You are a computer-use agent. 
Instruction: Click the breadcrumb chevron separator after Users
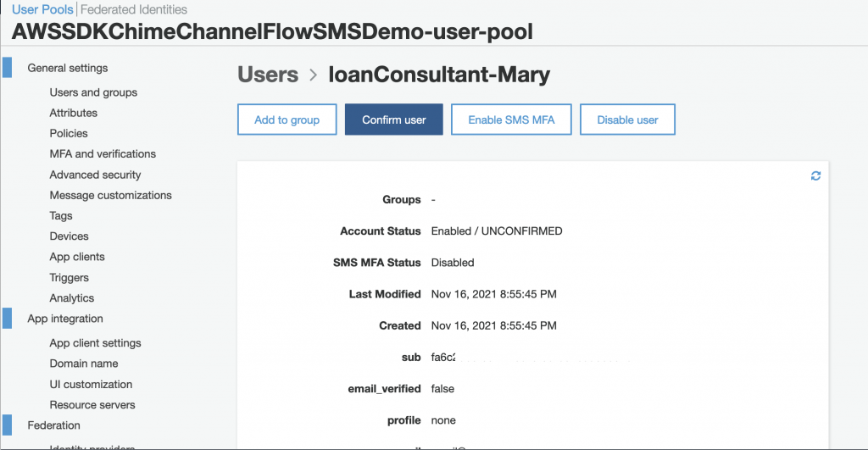pos(314,75)
